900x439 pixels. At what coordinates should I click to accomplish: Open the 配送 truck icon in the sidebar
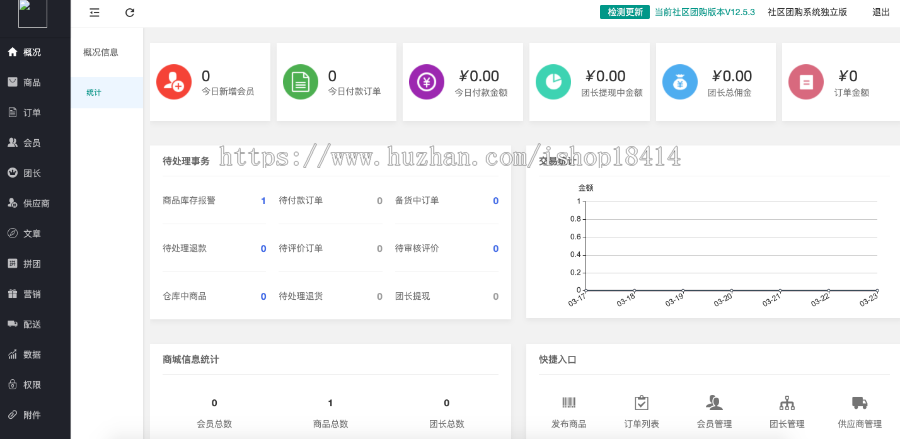(12, 324)
